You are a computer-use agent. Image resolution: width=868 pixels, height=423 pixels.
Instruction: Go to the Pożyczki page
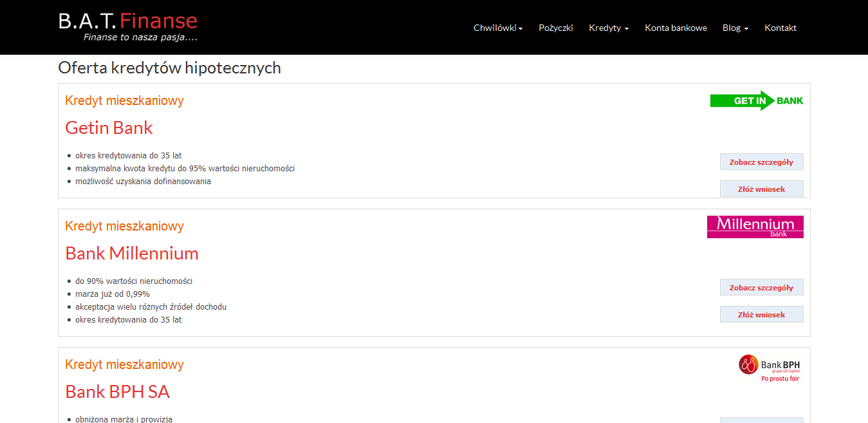point(555,28)
